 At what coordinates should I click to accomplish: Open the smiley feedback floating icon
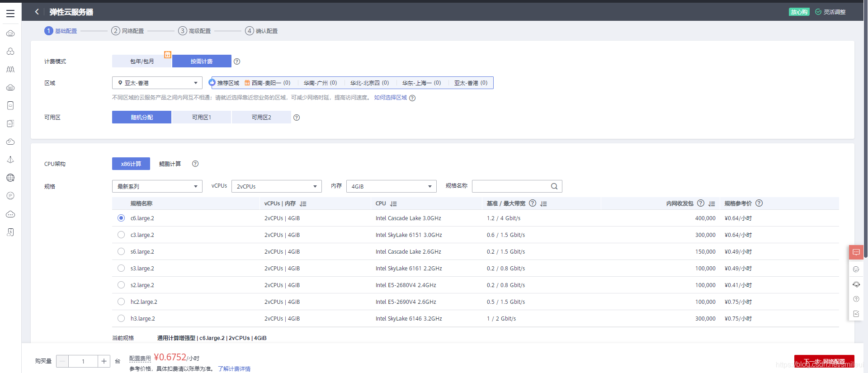coord(856,269)
